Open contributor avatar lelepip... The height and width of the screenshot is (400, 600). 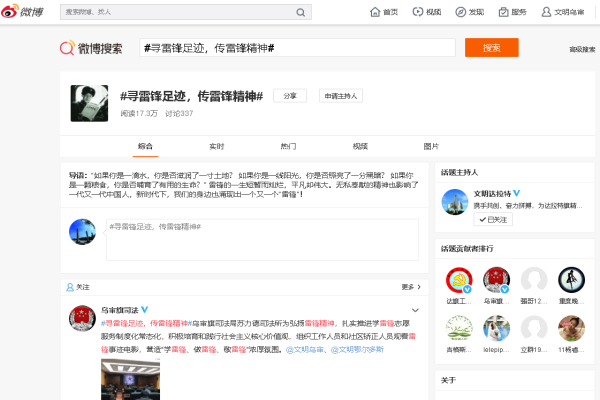pyautogui.click(x=496, y=328)
